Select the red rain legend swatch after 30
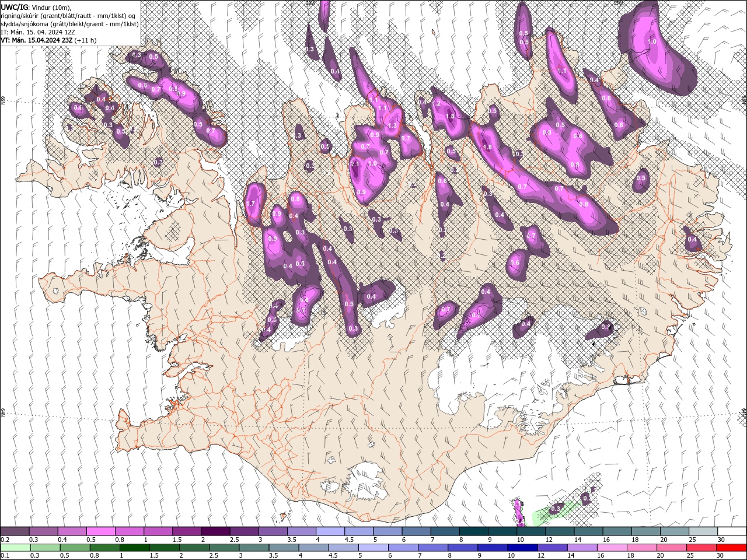The image size is (747, 560). click(x=732, y=547)
